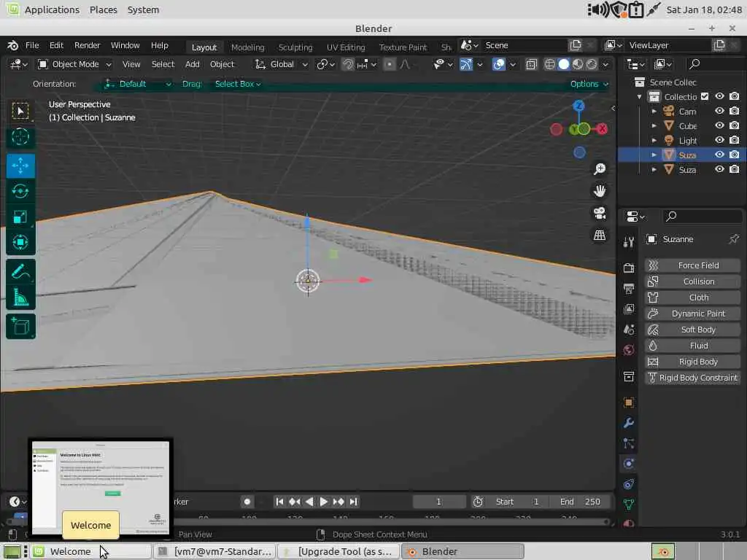Viewport: 747px width, 560px height.
Task: Open Applications menu in system panel
Action: [52, 9]
